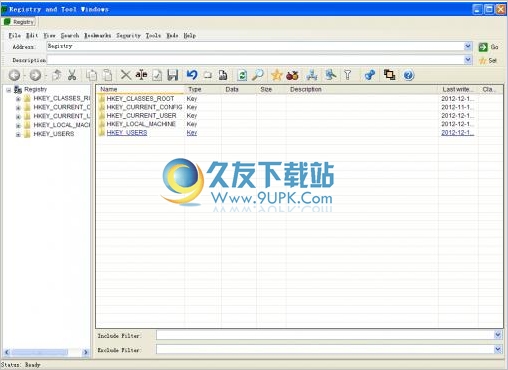This screenshot has width=508, height=370.
Task: Open the Exclude Filter dropdown arrow
Action: pos(498,349)
